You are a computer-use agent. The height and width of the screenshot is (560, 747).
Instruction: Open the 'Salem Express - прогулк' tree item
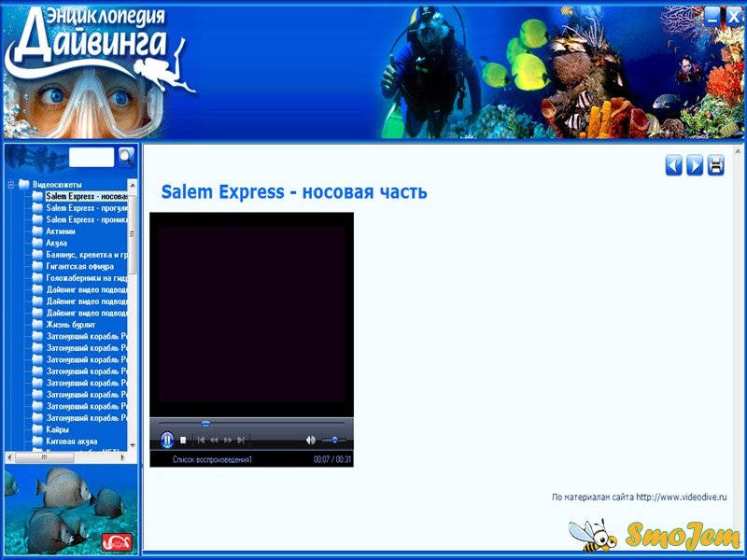[87, 208]
